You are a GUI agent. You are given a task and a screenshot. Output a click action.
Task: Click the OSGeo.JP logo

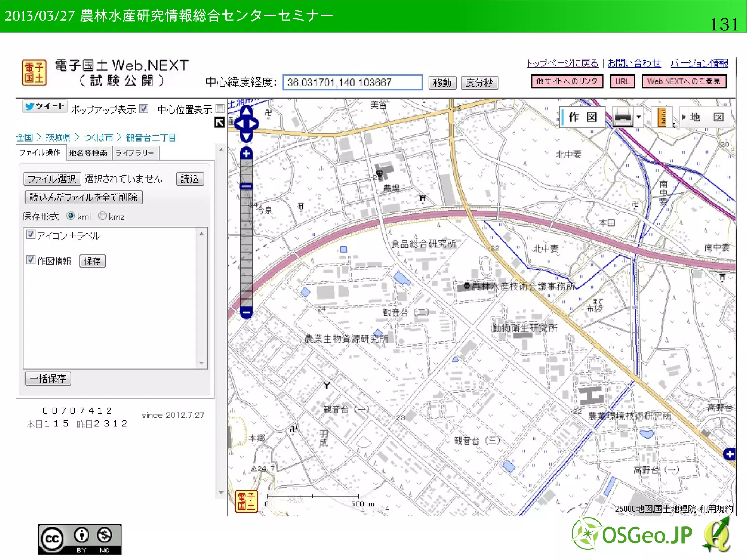[632, 534]
